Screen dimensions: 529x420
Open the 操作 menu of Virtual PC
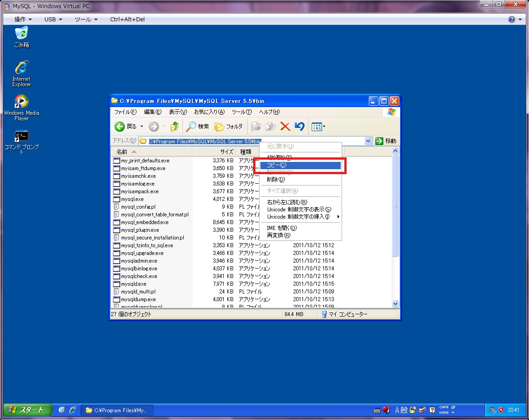[x=23, y=19]
